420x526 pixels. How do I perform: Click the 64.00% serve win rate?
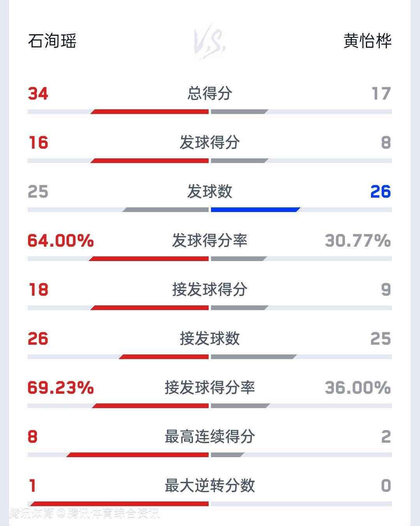pyautogui.click(x=61, y=241)
